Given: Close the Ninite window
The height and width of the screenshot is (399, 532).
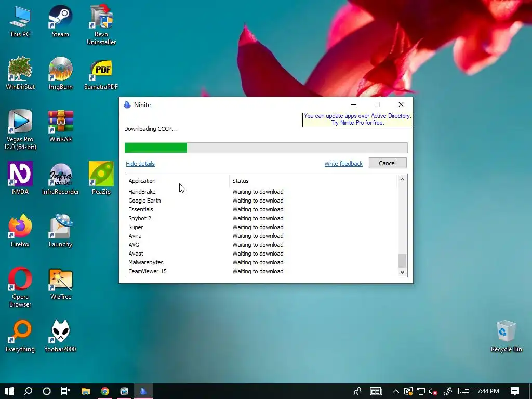Looking at the screenshot, I should click(x=401, y=104).
